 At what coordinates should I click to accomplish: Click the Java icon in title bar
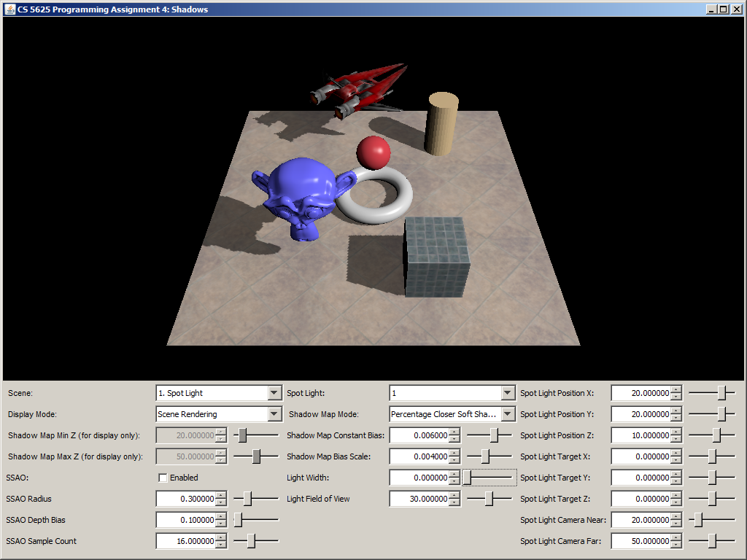[9, 9]
